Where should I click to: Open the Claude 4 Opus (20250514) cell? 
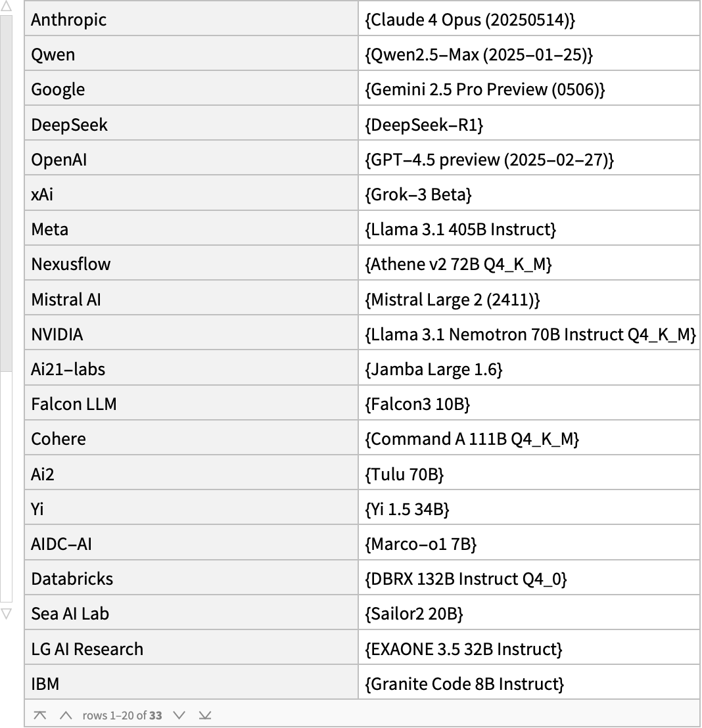point(470,20)
